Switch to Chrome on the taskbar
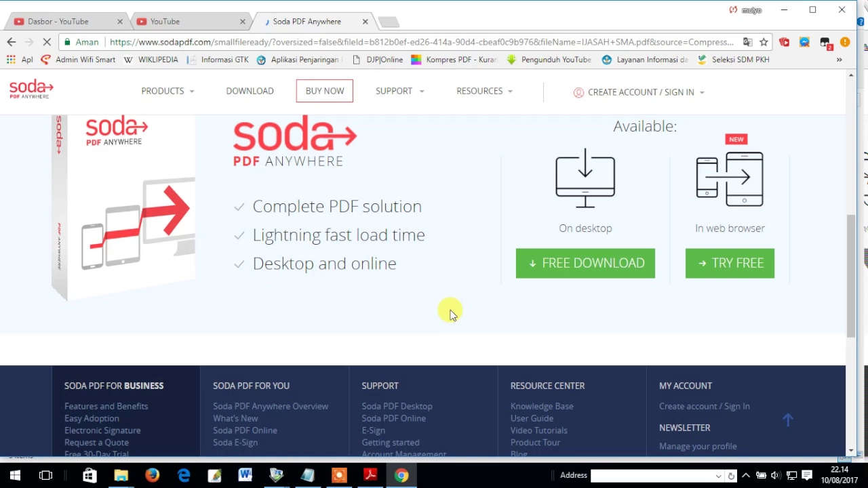Screen dimensions: 868x488 point(401,475)
